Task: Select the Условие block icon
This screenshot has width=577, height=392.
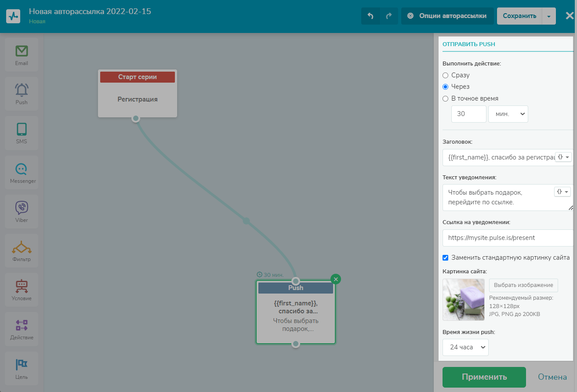Action: (x=22, y=287)
